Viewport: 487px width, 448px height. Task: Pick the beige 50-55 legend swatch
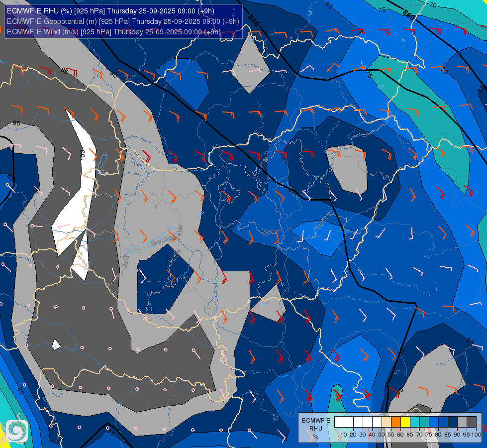point(387,422)
